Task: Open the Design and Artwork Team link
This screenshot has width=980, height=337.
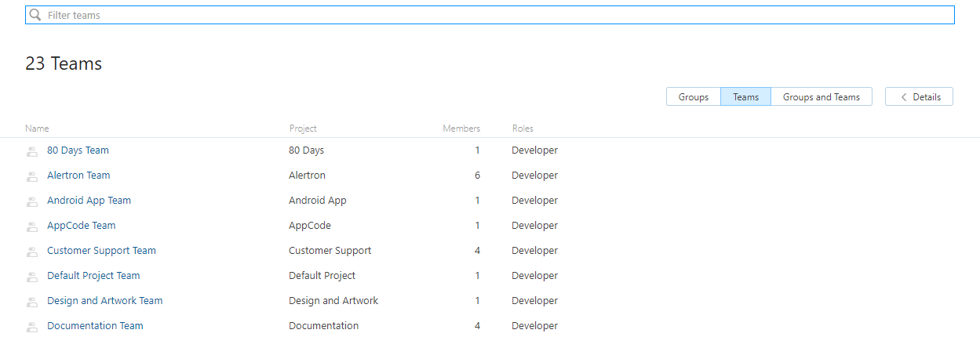Action: tap(105, 301)
